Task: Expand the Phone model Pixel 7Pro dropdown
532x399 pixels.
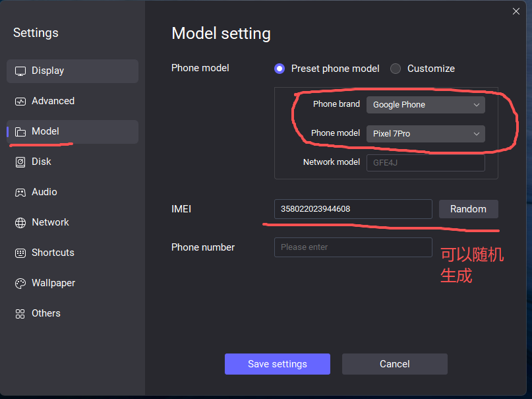Action: [425, 134]
